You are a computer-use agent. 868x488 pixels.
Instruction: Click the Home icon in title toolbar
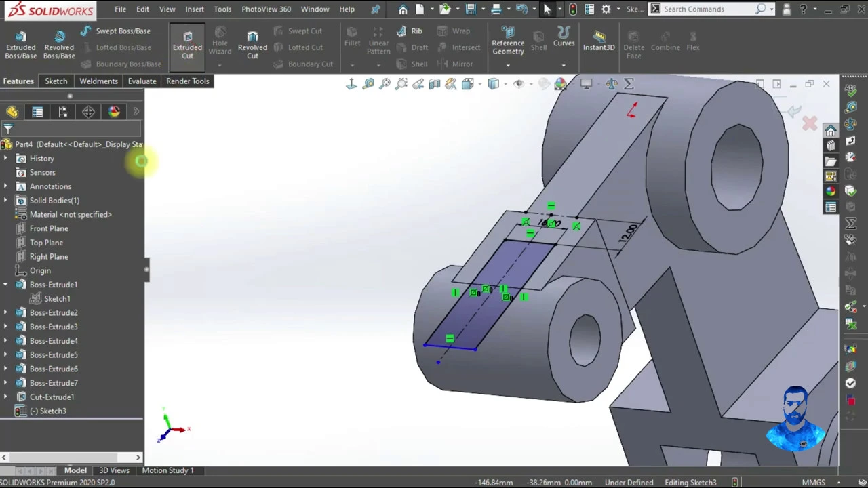[x=403, y=9]
